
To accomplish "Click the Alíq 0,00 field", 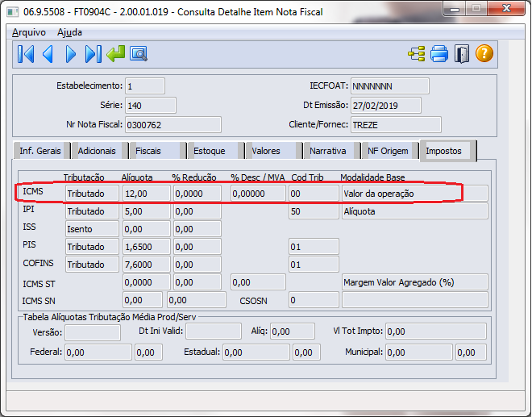I will 293,331.
